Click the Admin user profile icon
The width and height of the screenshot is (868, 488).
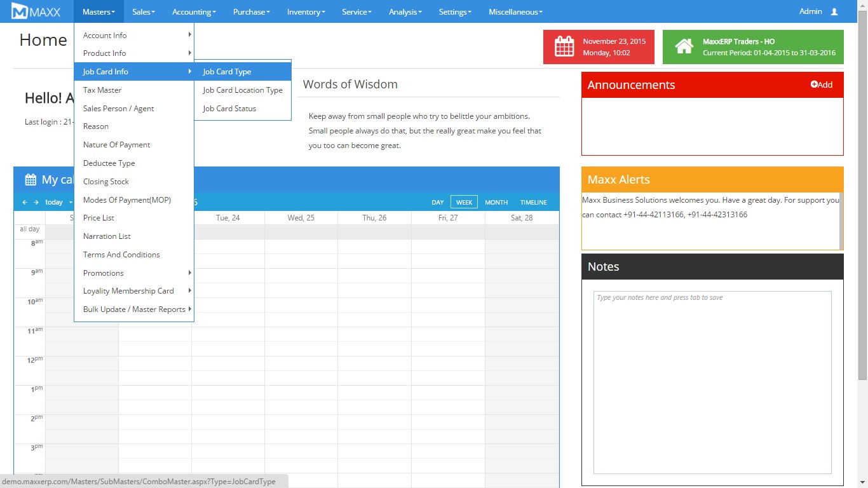[x=834, y=11]
